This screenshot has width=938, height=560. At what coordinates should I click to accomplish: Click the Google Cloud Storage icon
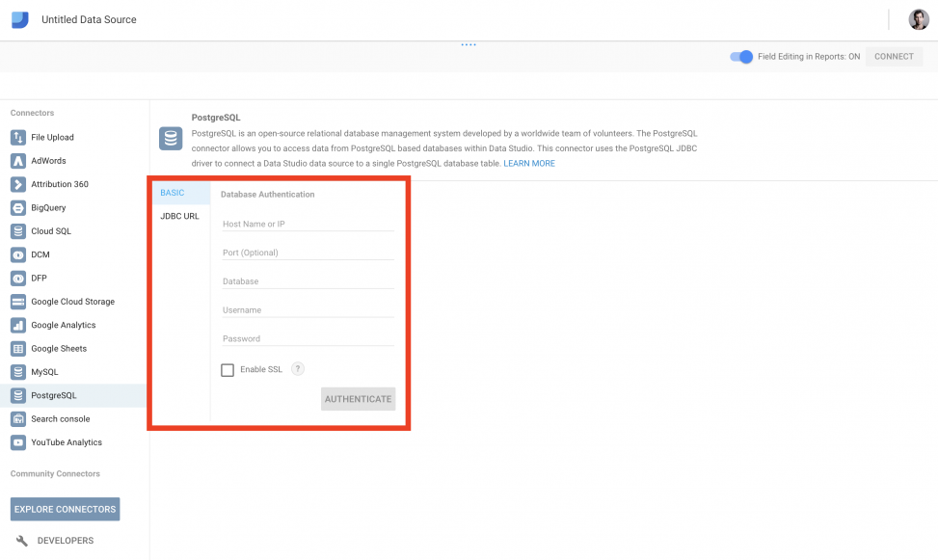click(18, 302)
